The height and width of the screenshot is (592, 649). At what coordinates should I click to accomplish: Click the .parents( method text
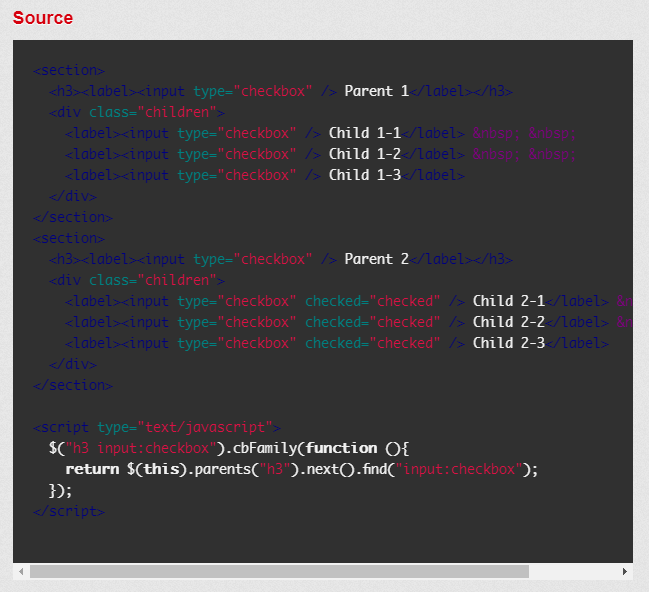(224, 469)
